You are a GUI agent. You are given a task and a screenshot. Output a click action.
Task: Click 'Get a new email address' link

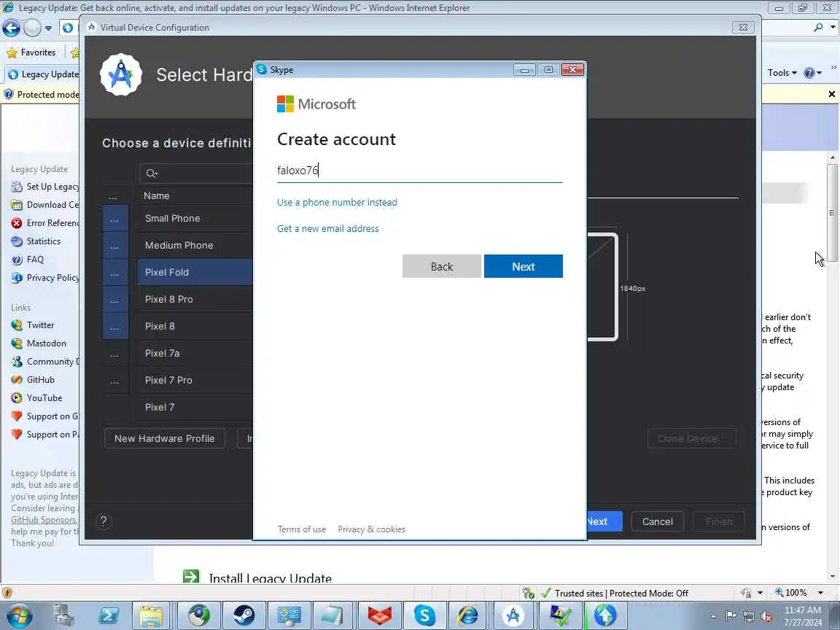coord(328,229)
